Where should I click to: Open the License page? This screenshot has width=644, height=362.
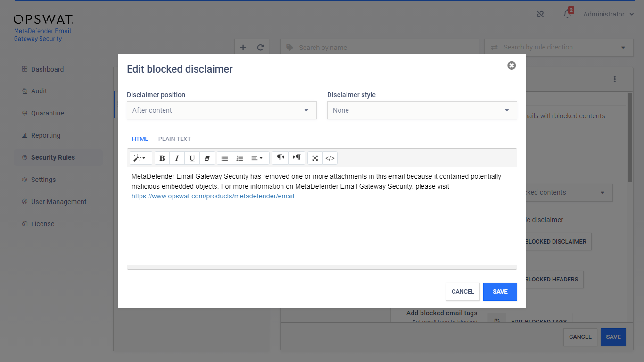(42, 224)
